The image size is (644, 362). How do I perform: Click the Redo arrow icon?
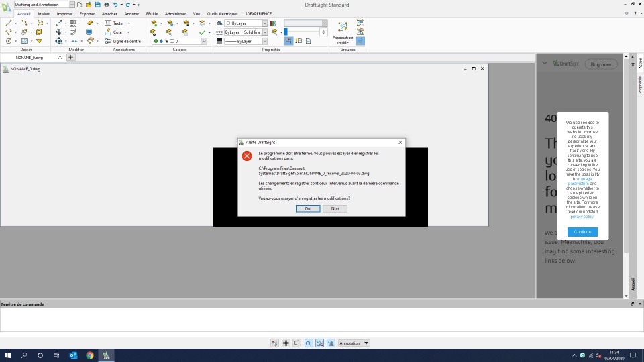[x=127, y=5]
